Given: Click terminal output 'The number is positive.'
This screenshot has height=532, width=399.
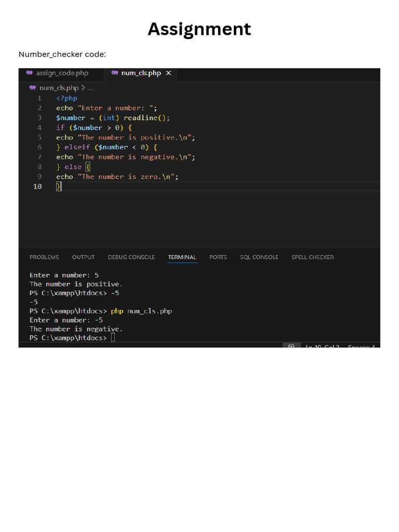Looking at the screenshot, I should [76, 284].
